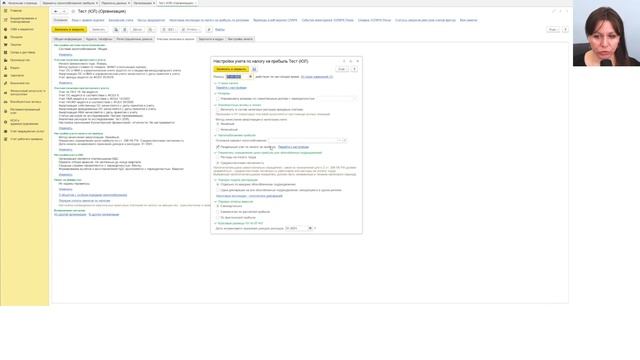Collapse the Резервы section
The image size is (640, 360).
216,93
